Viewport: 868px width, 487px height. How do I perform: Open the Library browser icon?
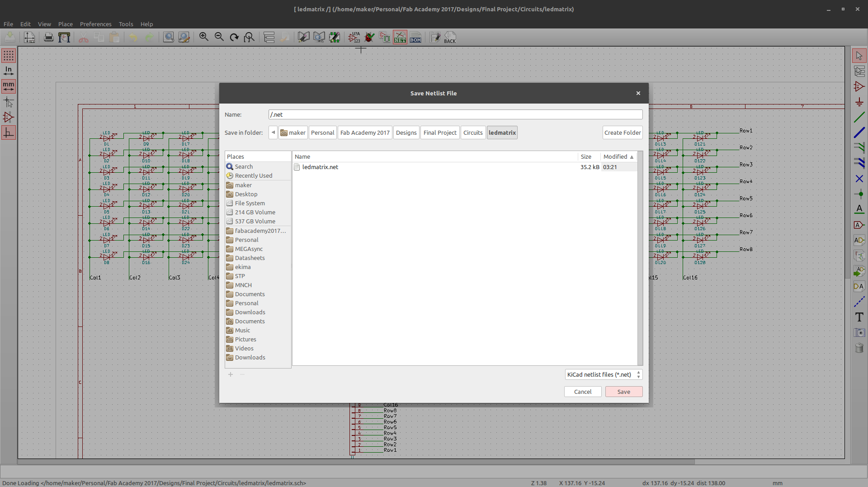coord(319,37)
